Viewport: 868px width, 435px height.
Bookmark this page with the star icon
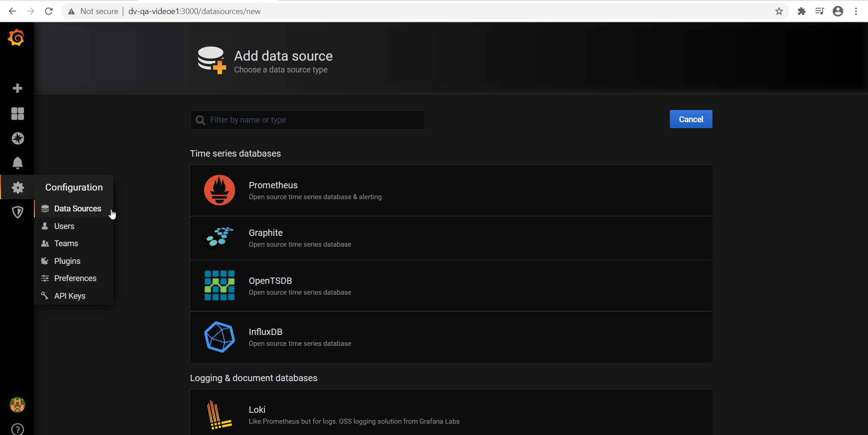(779, 11)
